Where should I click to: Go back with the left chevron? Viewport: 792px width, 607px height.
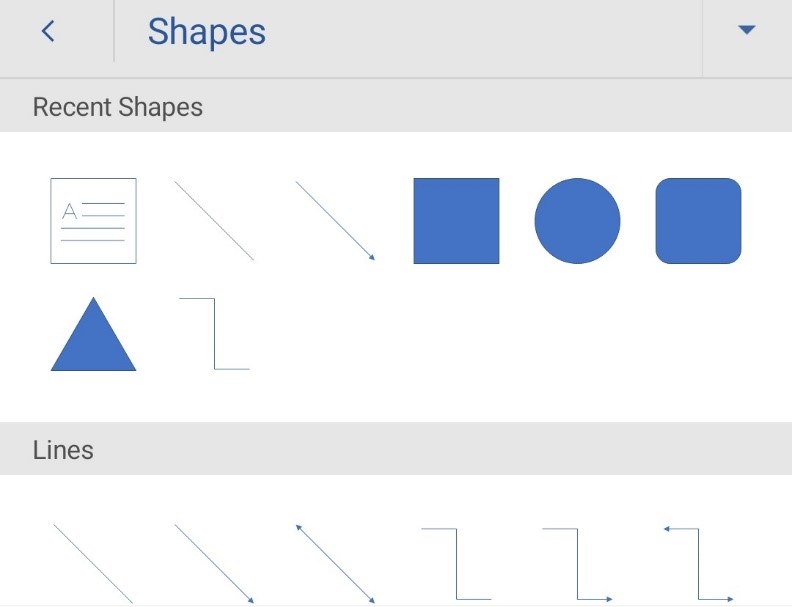pyautogui.click(x=48, y=31)
